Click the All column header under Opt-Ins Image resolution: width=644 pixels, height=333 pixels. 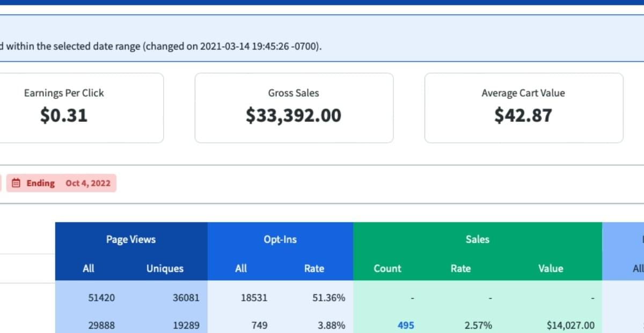241,269
